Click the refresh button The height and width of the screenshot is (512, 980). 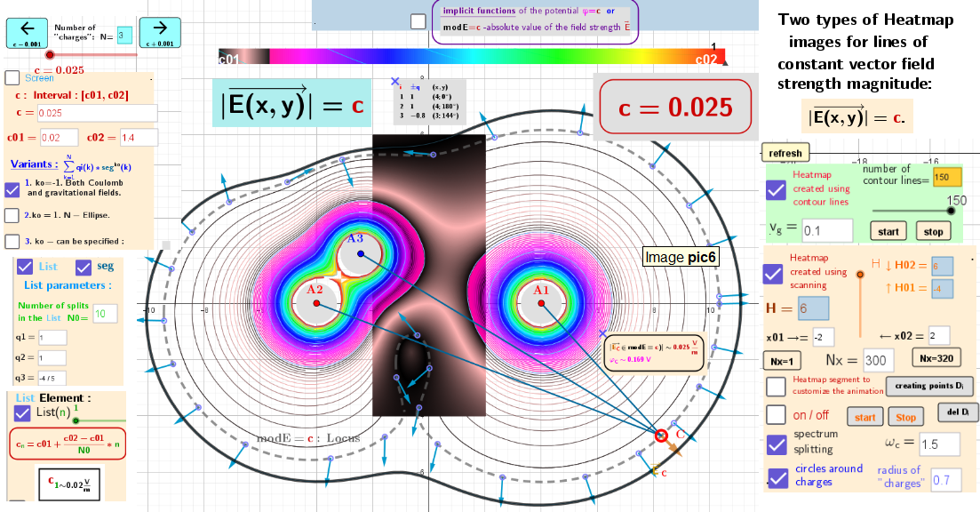pos(785,153)
